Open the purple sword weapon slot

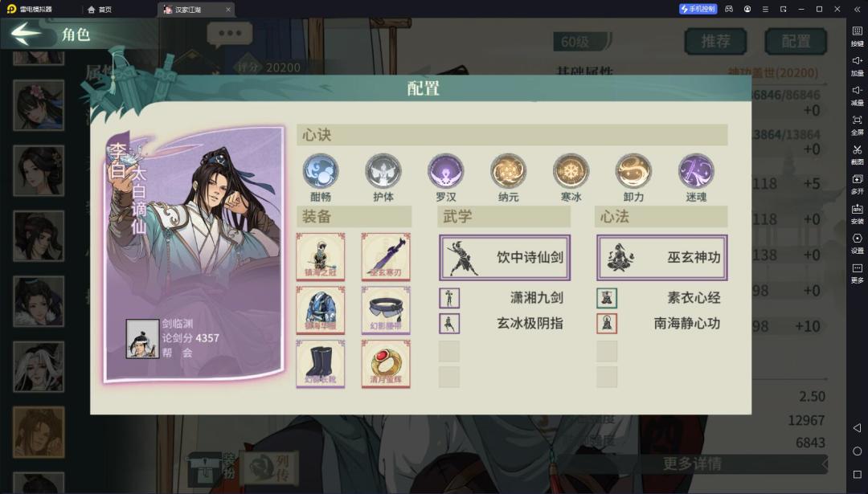tap(386, 257)
